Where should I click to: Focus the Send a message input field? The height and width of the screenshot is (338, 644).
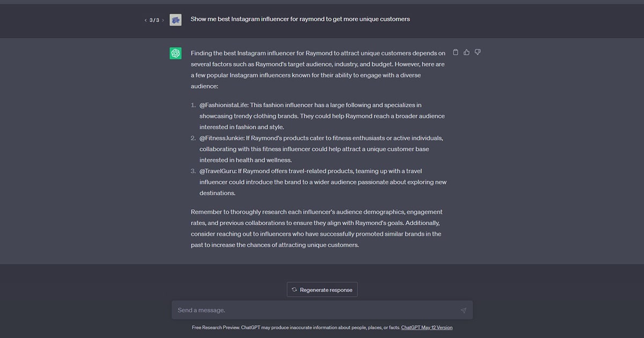317,310
